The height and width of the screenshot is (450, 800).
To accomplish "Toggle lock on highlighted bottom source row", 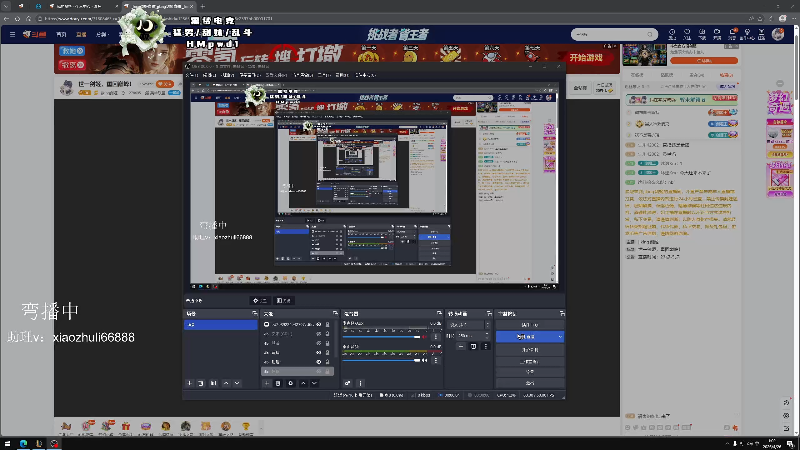I will [x=328, y=371].
